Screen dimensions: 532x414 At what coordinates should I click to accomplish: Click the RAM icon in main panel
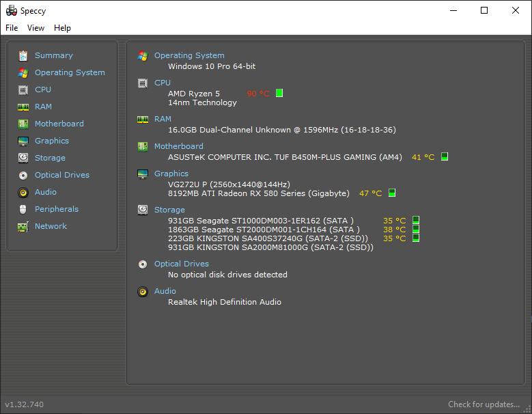[143, 119]
